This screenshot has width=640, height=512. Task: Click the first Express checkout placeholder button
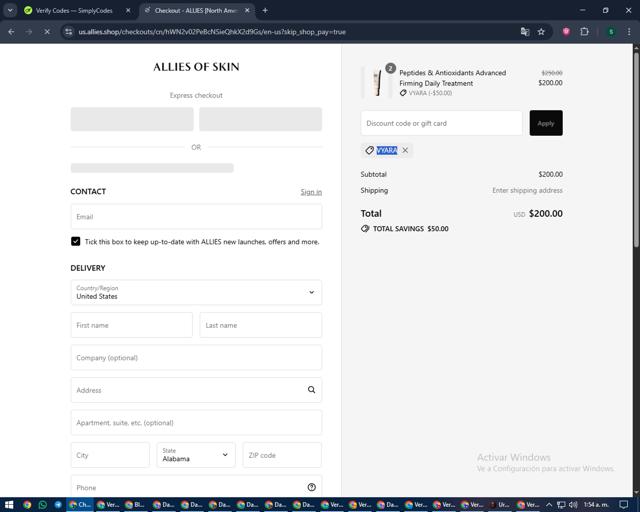point(132,119)
